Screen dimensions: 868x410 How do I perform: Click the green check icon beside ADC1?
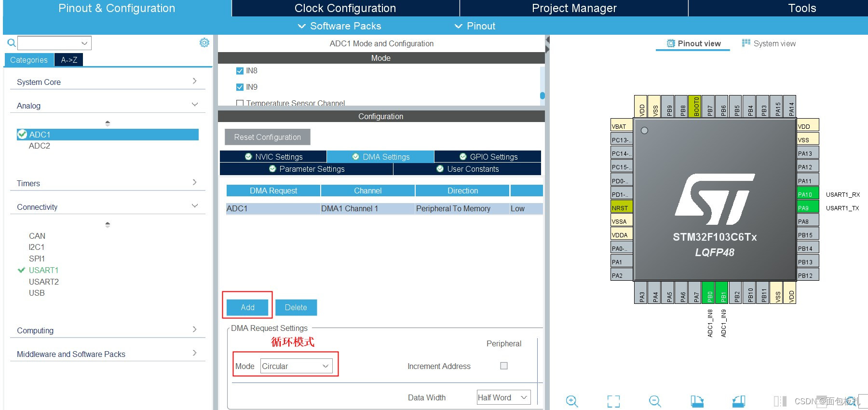22,134
